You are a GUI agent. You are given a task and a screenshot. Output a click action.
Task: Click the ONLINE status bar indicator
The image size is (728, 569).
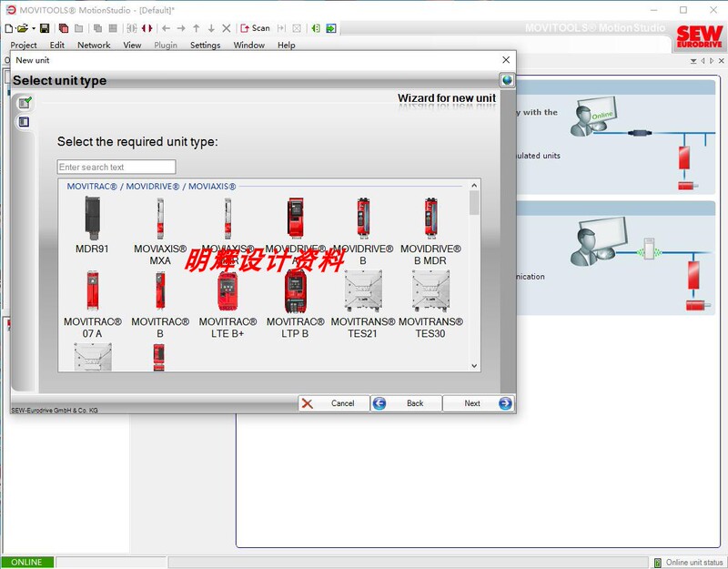27,562
